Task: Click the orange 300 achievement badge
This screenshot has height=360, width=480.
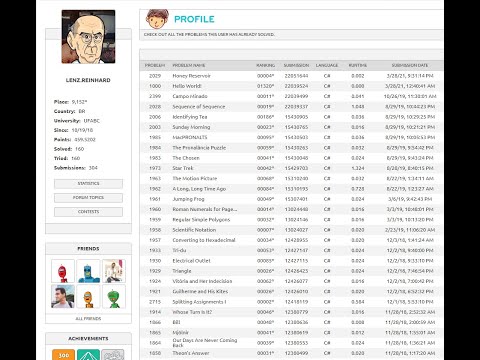Action: coord(63,355)
